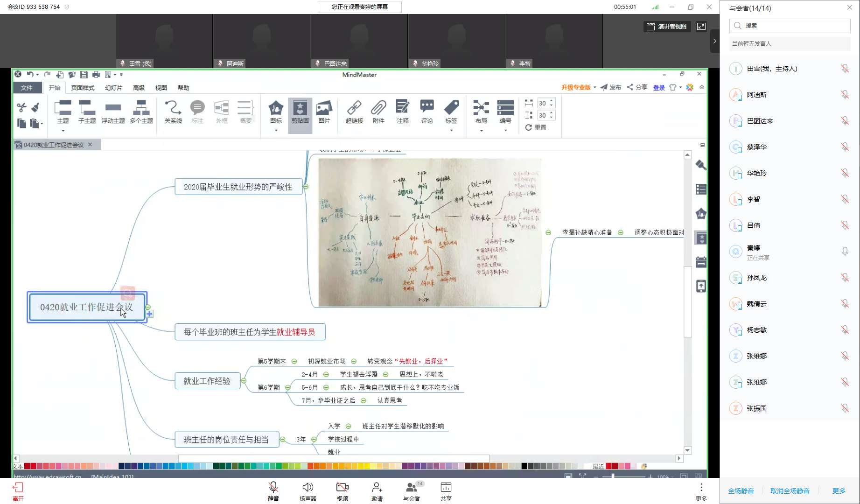This screenshot has width=860, height=504.
Task: Expand the 标签 tag dropdown
Action: pyautogui.click(x=451, y=130)
